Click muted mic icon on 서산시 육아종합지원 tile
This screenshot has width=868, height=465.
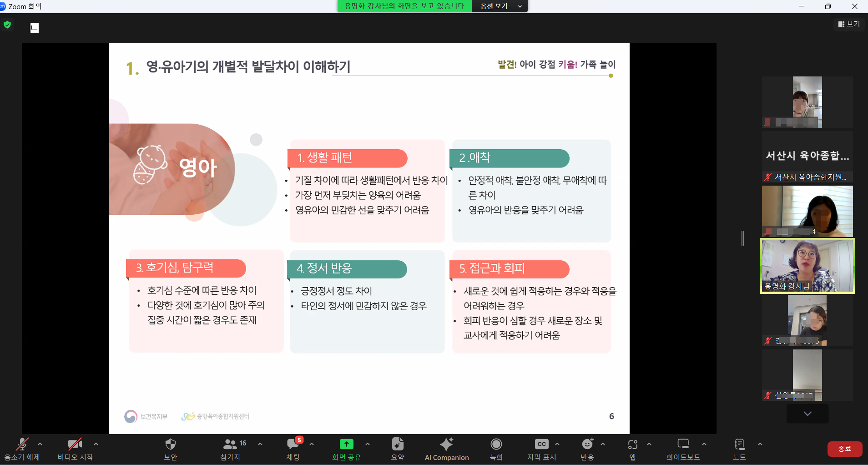[x=768, y=177]
